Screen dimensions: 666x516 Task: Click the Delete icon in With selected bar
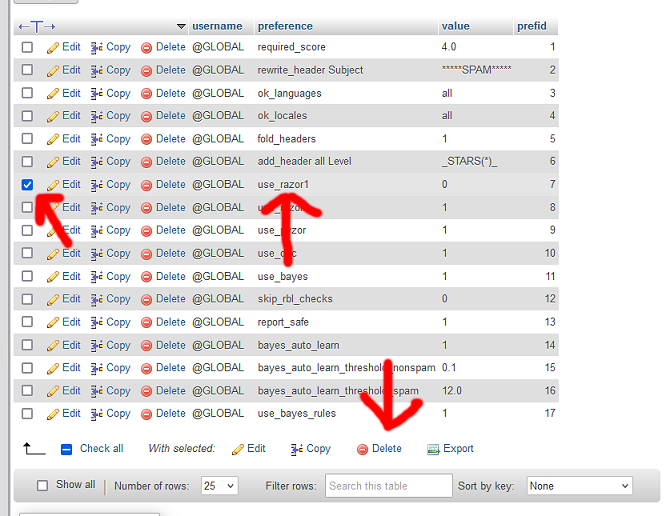pos(363,449)
